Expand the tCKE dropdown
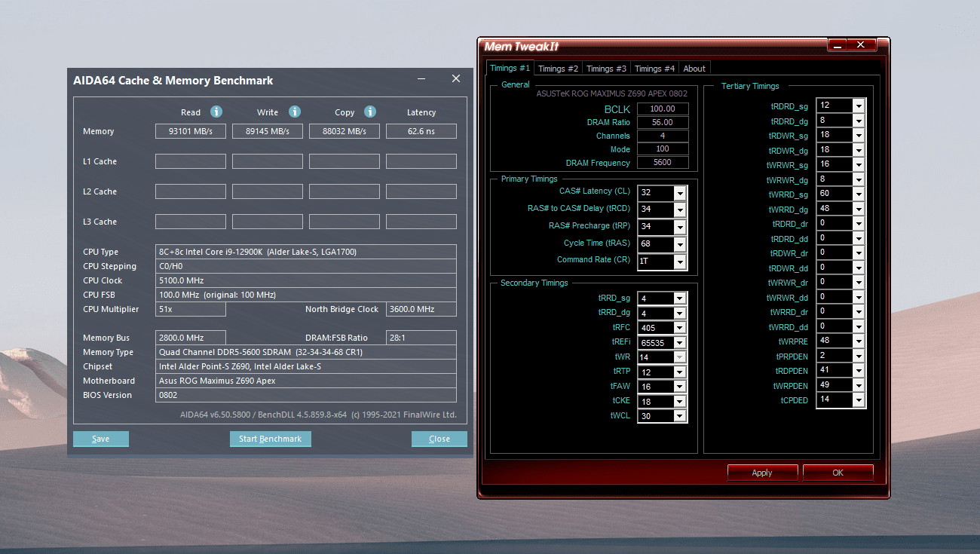 point(679,402)
